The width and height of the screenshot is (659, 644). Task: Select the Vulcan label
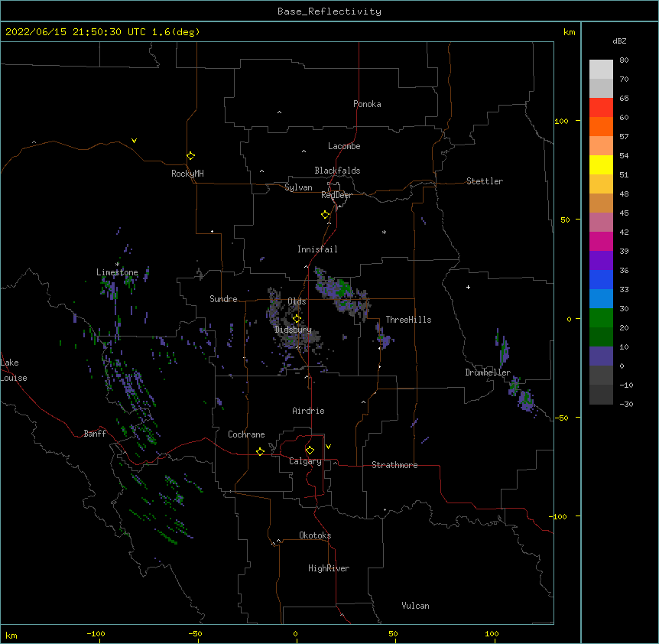[x=415, y=606]
